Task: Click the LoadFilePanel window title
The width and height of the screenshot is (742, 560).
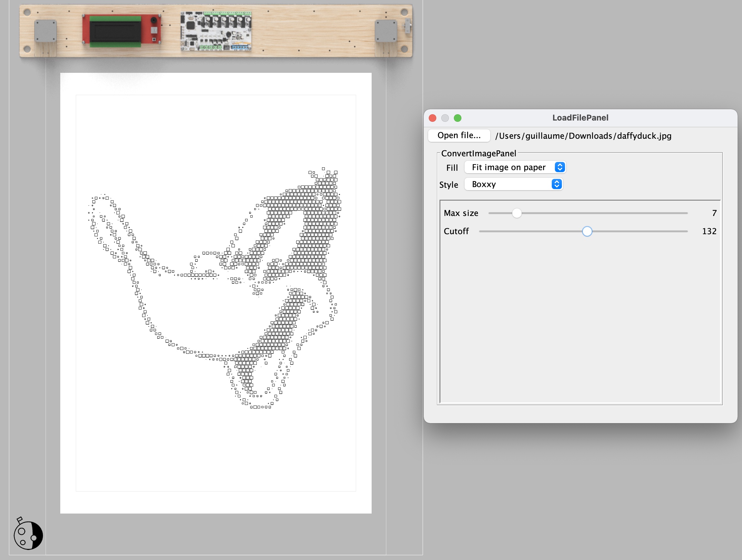Action: pyautogui.click(x=580, y=118)
